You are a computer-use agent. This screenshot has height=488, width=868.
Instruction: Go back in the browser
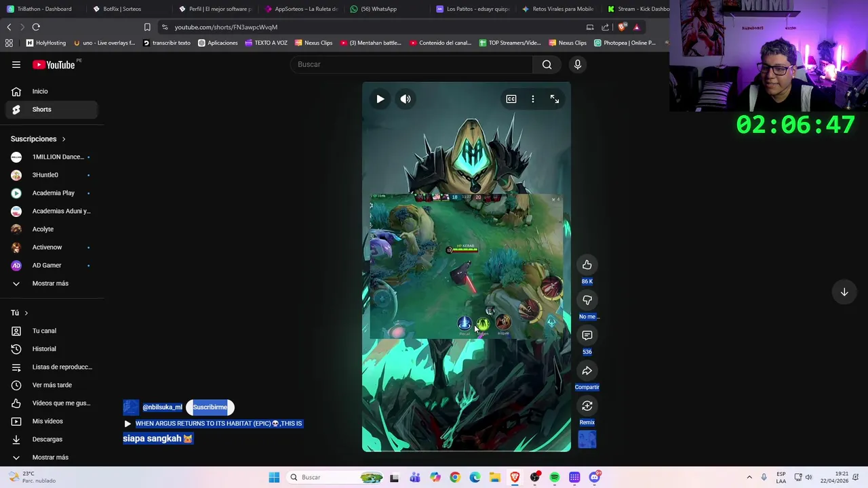[9, 27]
